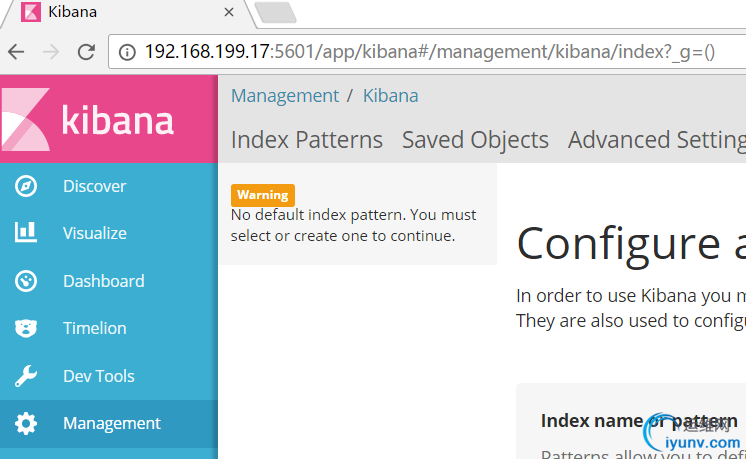Switch to Advanced Settings tab
746x459 pixels.
point(657,140)
